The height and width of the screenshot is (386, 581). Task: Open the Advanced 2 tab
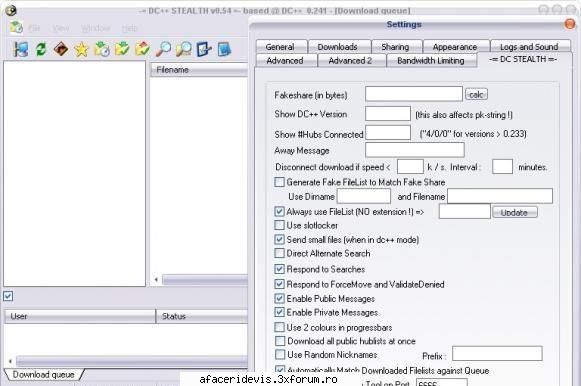[351, 60]
